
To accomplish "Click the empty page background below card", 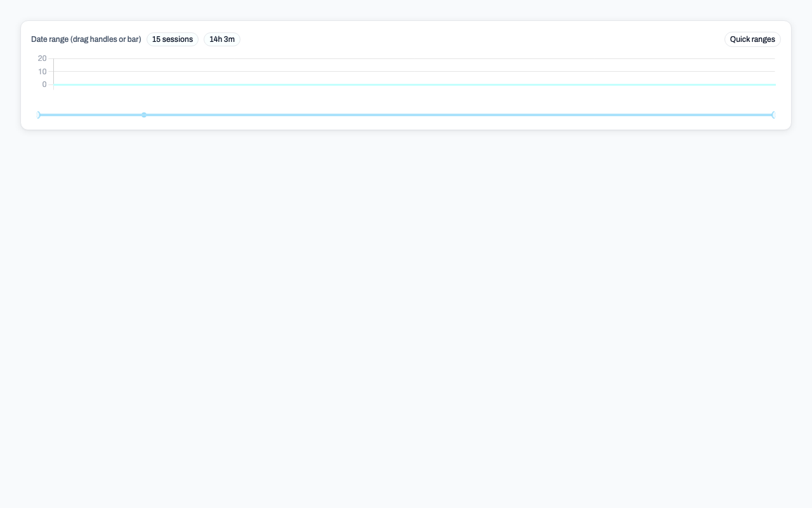I will pos(406,317).
